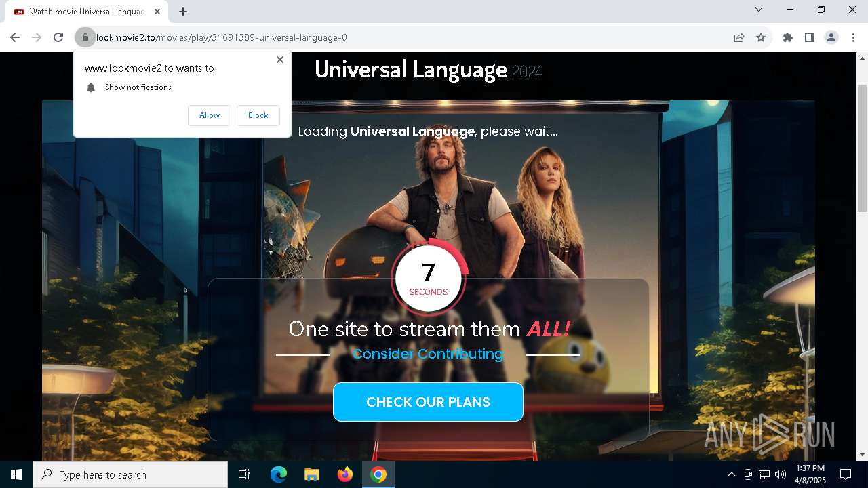Screen dimensions: 868x488
Task: Close the Watch movie Universal Language tab
Action: (x=157, y=12)
